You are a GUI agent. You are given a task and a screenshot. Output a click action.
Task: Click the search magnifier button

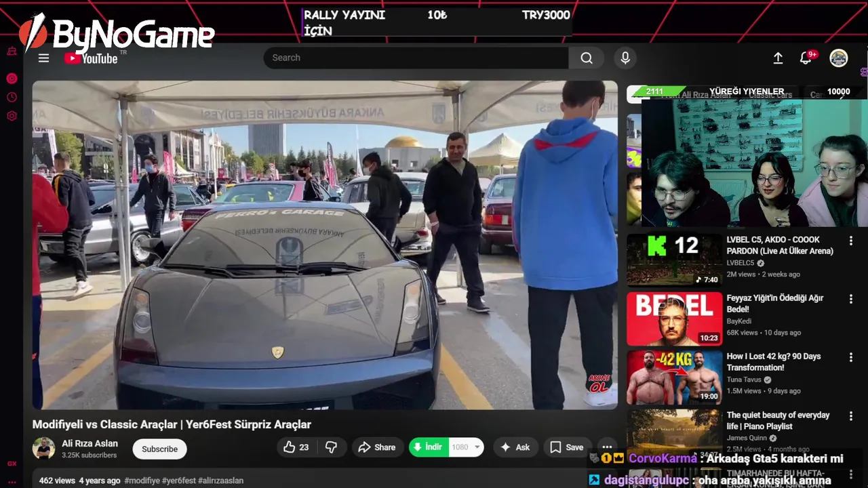tap(587, 58)
